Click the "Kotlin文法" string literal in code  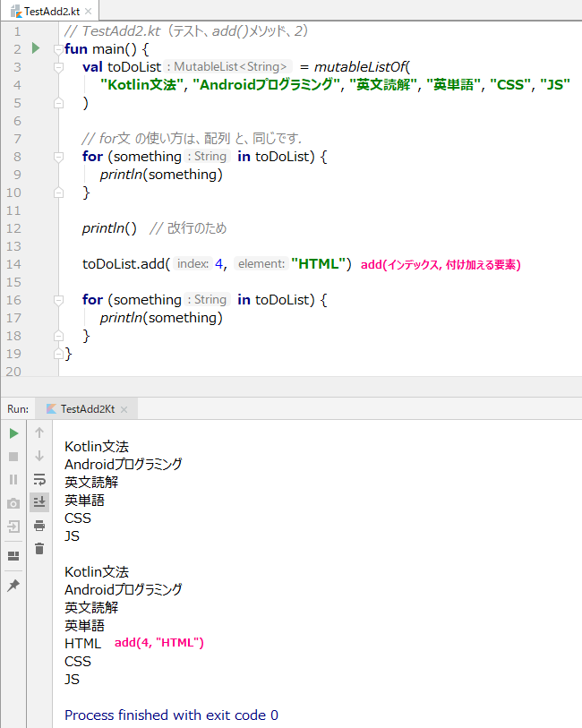click(x=142, y=85)
